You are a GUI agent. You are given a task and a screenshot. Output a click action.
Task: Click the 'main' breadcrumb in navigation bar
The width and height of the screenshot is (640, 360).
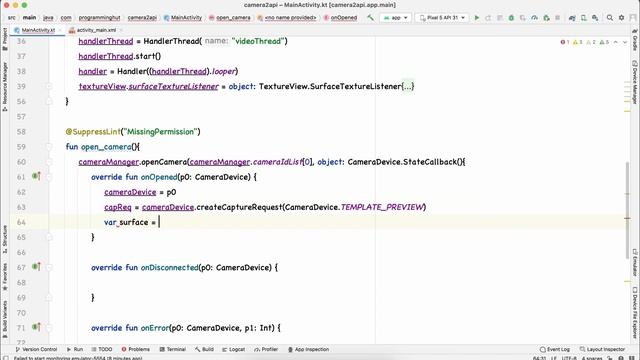pos(29,18)
